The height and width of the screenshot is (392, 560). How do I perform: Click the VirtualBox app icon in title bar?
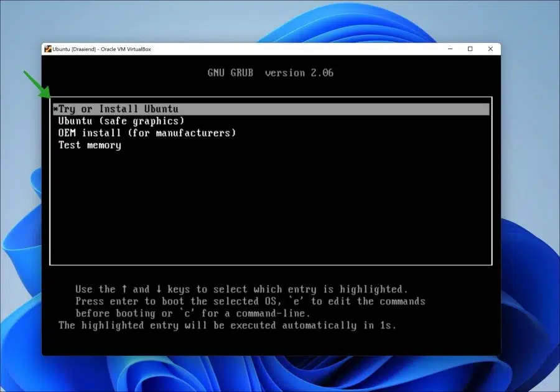[x=48, y=49]
